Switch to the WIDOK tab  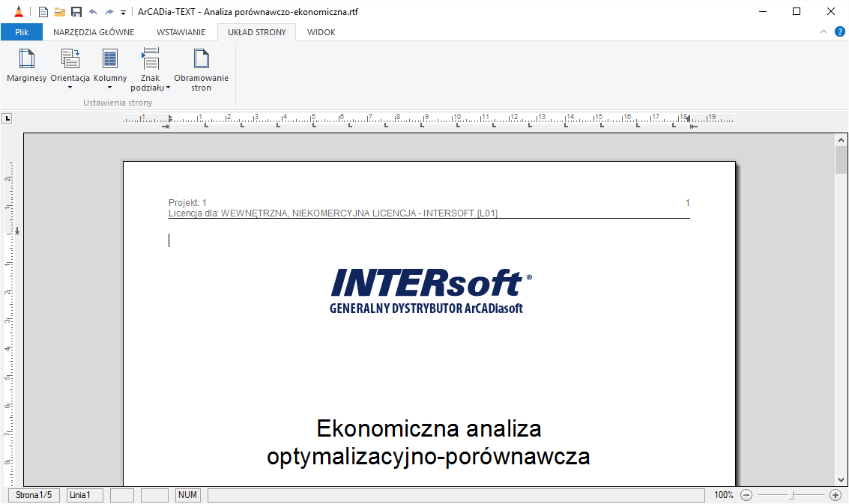click(x=321, y=32)
